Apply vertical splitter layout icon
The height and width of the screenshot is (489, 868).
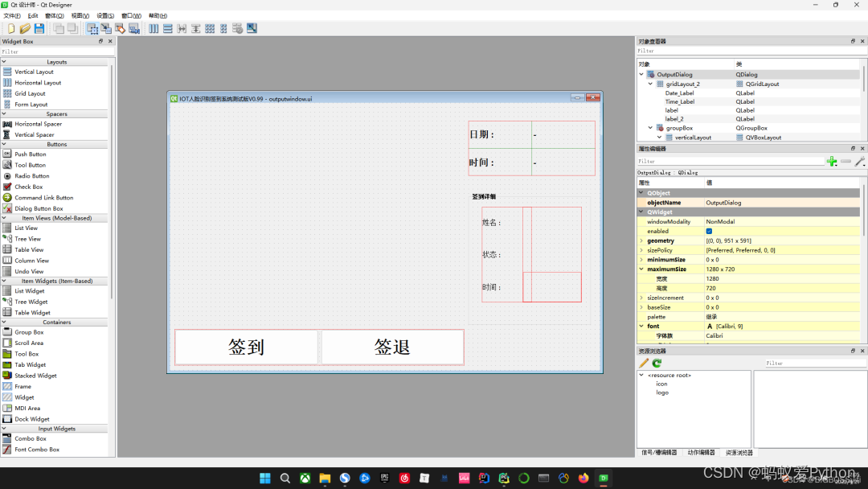click(x=195, y=28)
